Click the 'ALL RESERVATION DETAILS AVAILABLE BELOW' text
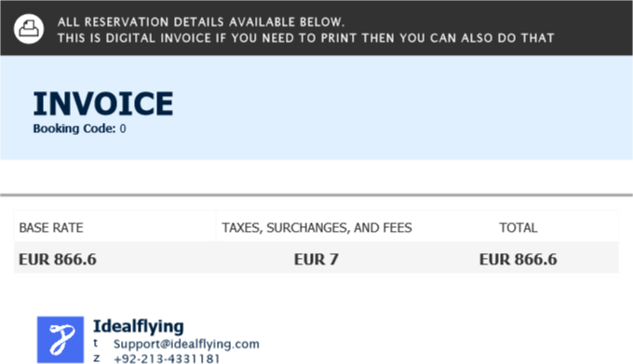 click(x=201, y=21)
